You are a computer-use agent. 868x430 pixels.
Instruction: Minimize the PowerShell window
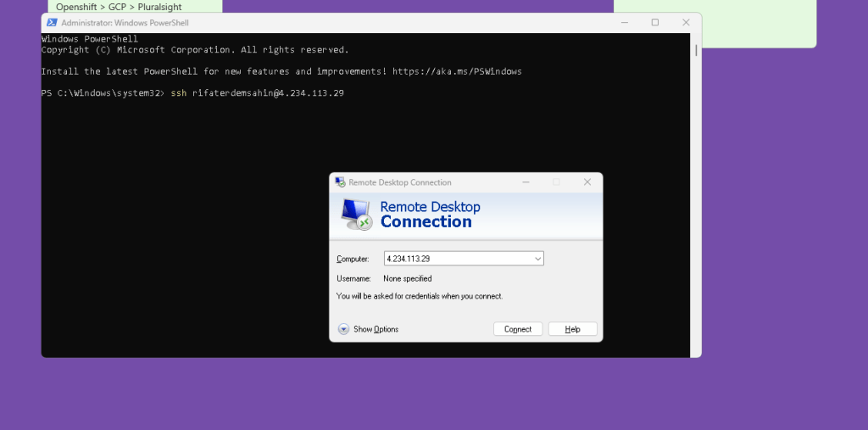[625, 23]
